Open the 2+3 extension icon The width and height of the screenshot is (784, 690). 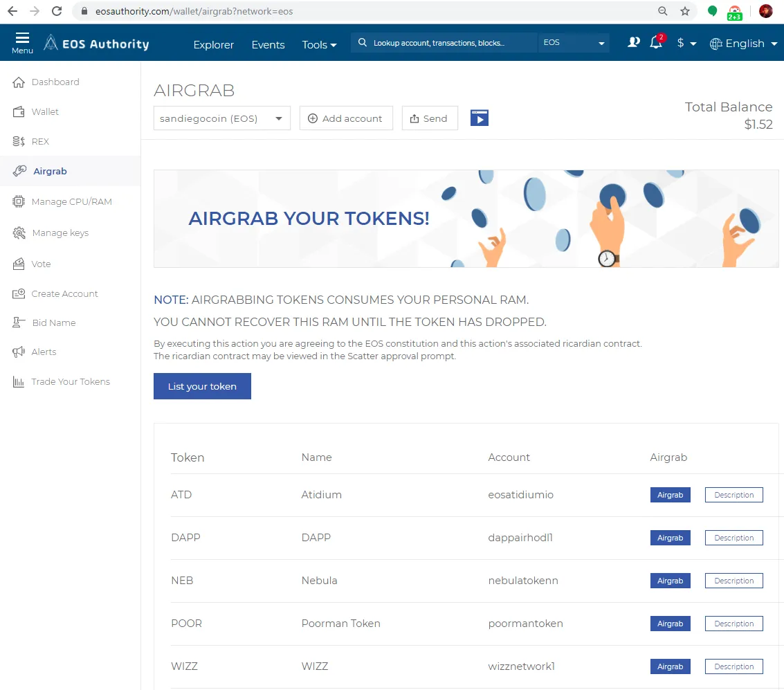(734, 12)
